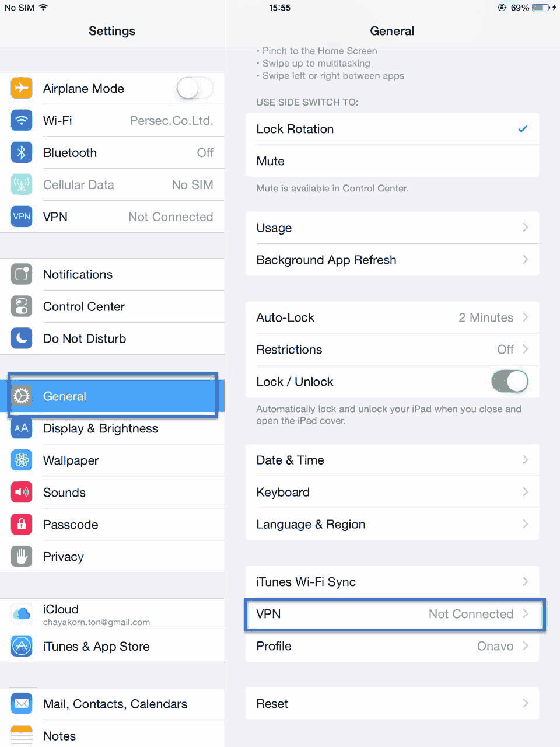
Task: Select Control Center in sidebar
Action: coord(112,306)
